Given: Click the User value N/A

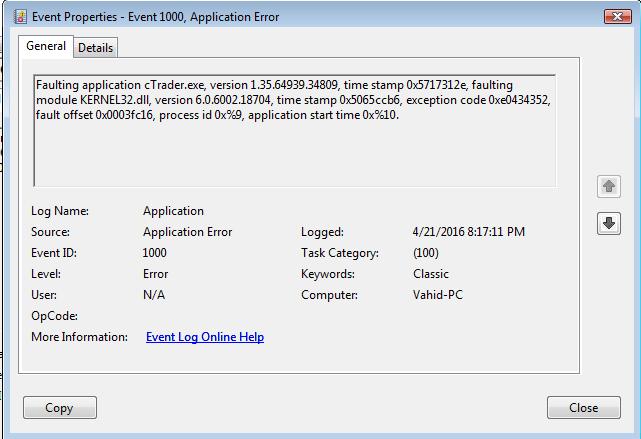Looking at the screenshot, I should (x=154, y=295).
